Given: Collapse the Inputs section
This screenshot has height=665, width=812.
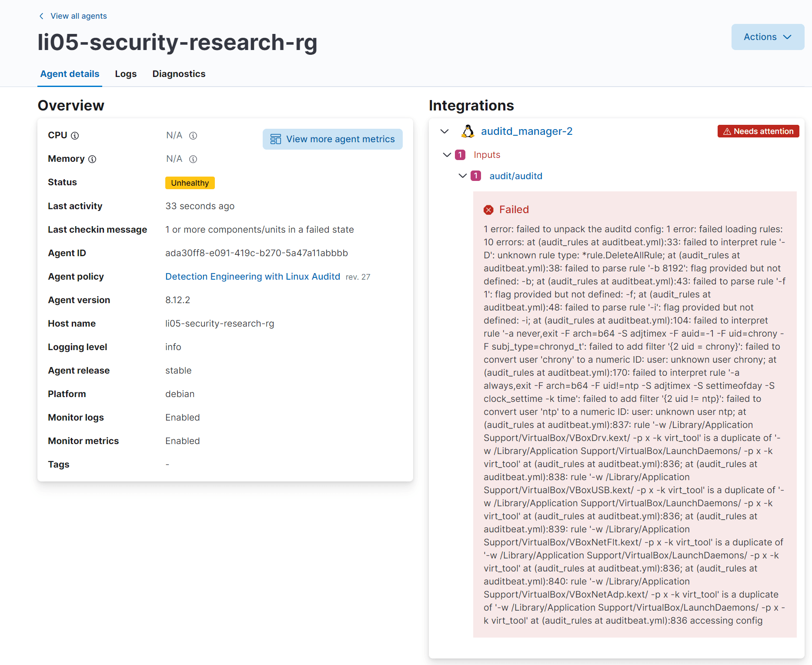Looking at the screenshot, I should click(447, 155).
